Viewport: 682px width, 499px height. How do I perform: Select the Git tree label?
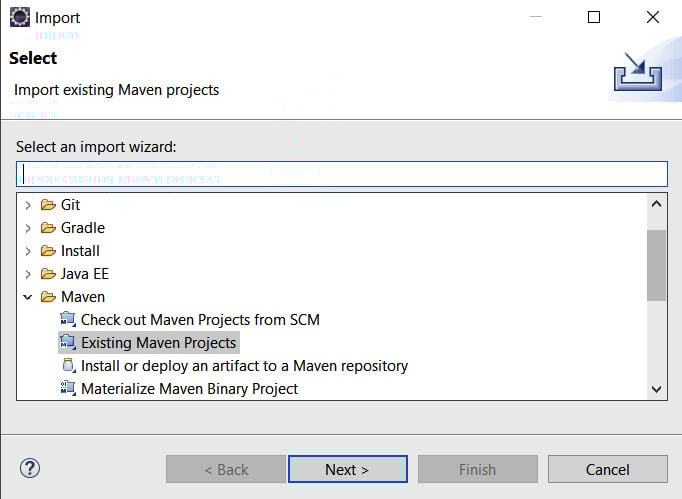pos(70,204)
